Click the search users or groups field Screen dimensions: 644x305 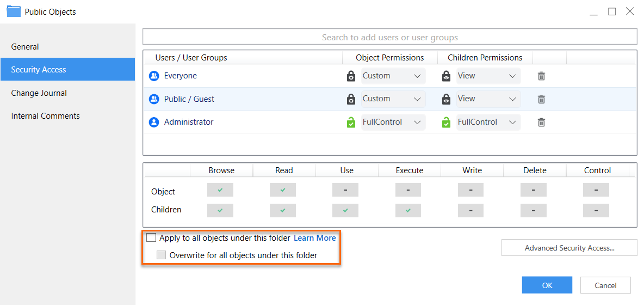click(x=389, y=37)
